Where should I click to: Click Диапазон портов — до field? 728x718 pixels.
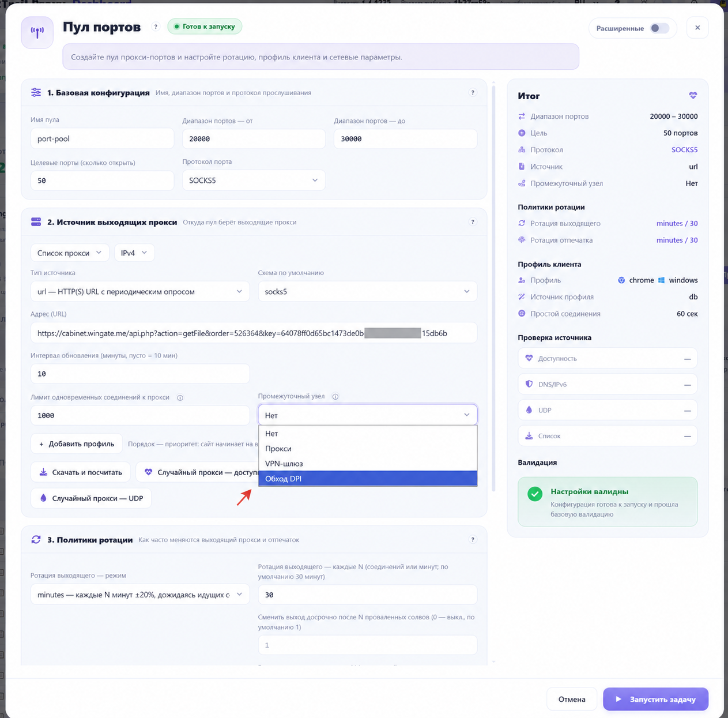(405, 139)
